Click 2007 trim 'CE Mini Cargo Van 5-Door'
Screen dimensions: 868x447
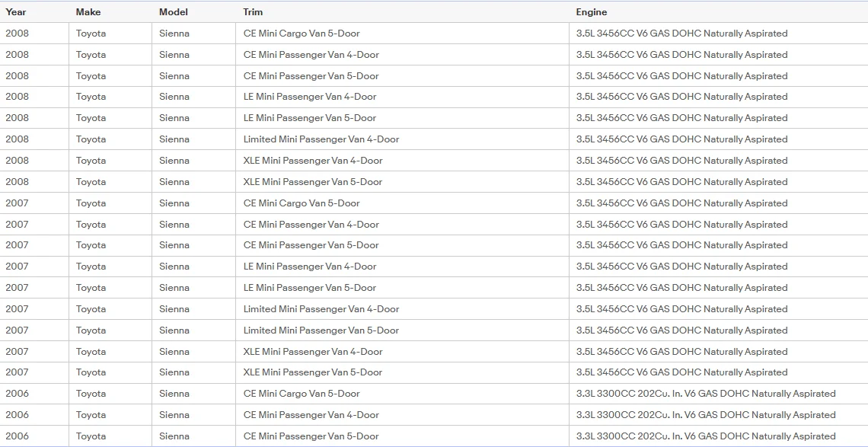pos(302,203)
